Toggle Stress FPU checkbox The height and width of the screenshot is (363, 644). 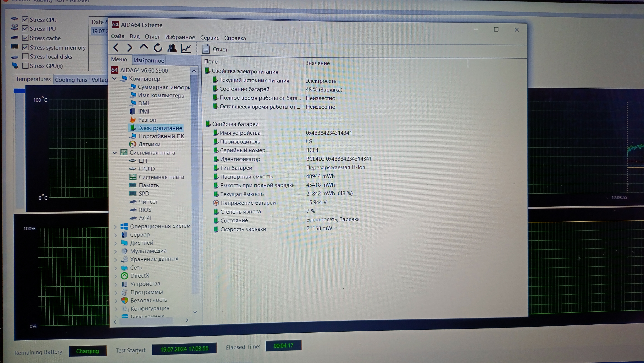point(25,29)
